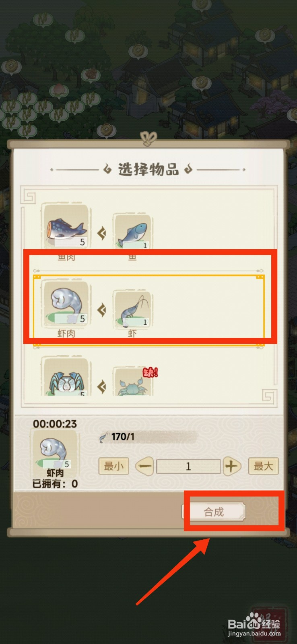Tap the small shrimp count icon beside 170/1
The height and width of the screenshot is (644, 297).
point(104,437)
